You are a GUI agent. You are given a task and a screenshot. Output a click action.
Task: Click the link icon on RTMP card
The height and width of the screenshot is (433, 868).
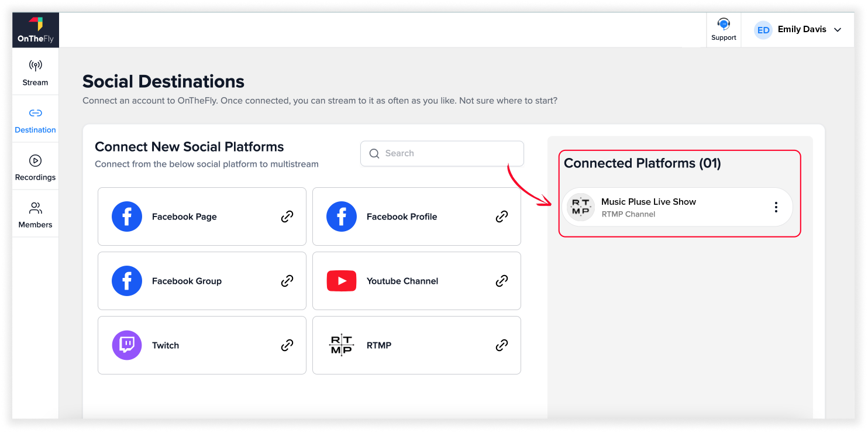[502, 345]
